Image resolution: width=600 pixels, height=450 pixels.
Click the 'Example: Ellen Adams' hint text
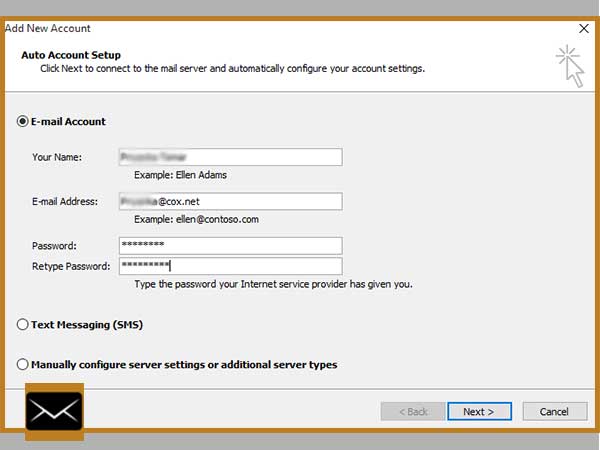click(x=180, y=175)
